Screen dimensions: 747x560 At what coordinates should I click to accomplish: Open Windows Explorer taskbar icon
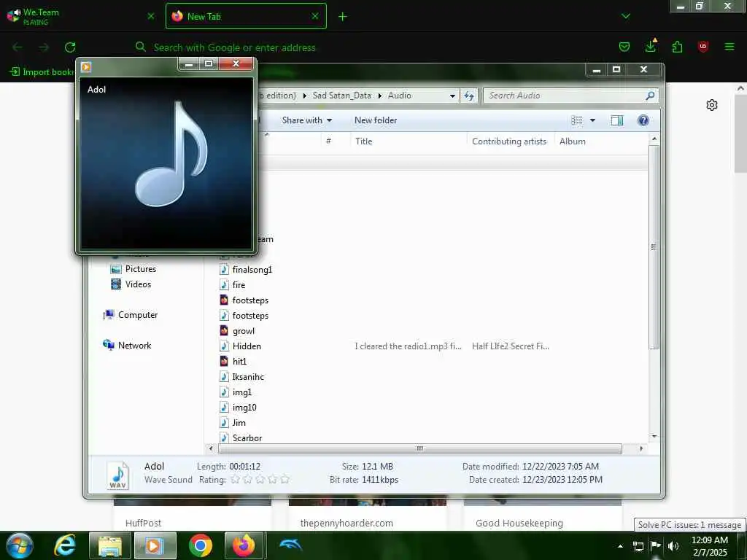tap(110, 545)
